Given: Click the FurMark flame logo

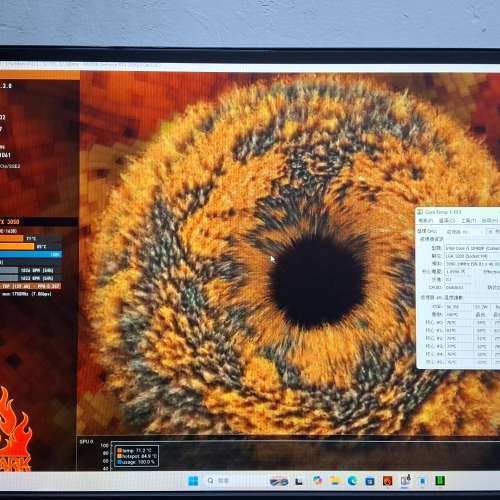Looking at the screenshot, I should 15,428.
